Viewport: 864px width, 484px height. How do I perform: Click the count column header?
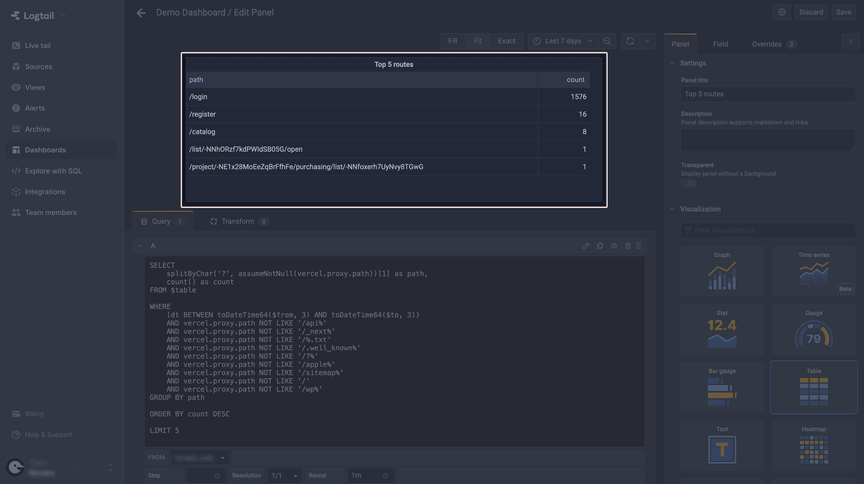pyautogui.click(x=564, y=80)
